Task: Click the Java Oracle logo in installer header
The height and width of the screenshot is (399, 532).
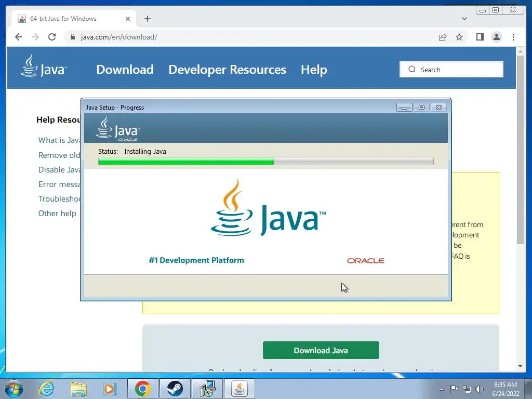Action: point(117,129)
